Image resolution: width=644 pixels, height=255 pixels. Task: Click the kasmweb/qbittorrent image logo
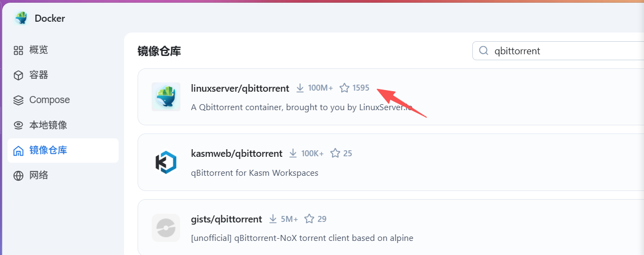(166, 162)
